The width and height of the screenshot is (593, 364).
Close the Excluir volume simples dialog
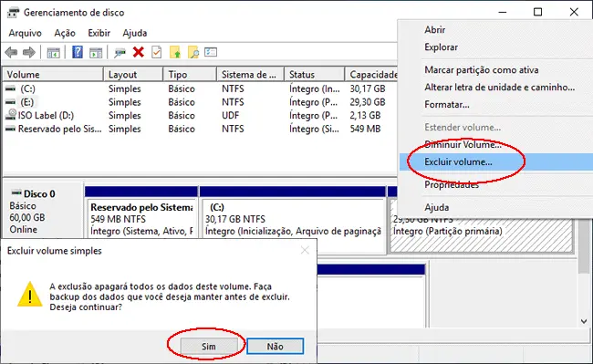[305, 250]
